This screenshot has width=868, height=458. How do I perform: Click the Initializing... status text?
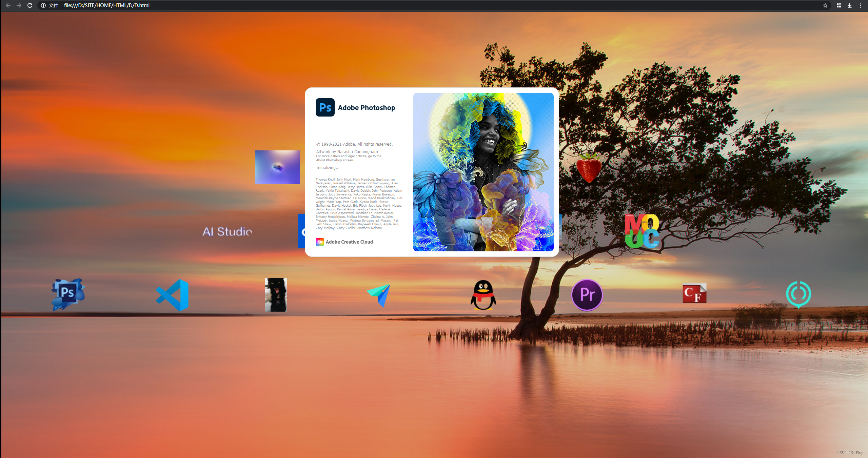[328, 168]
